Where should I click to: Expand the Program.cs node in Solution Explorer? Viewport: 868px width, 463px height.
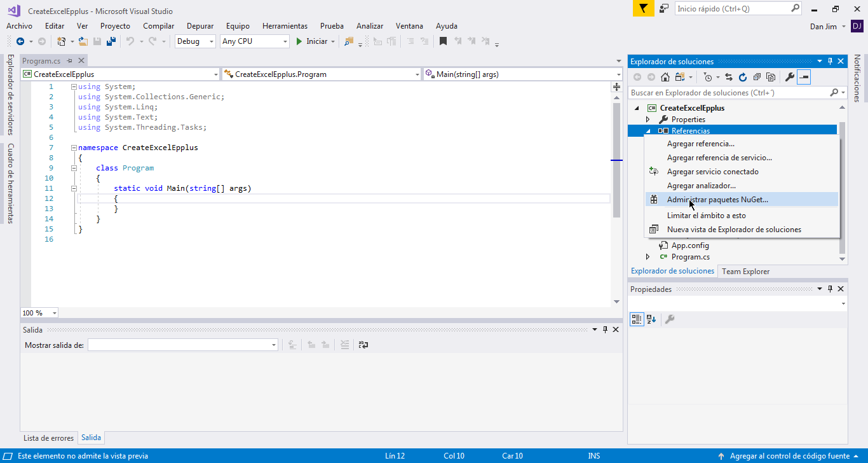(x=648, y=257)
